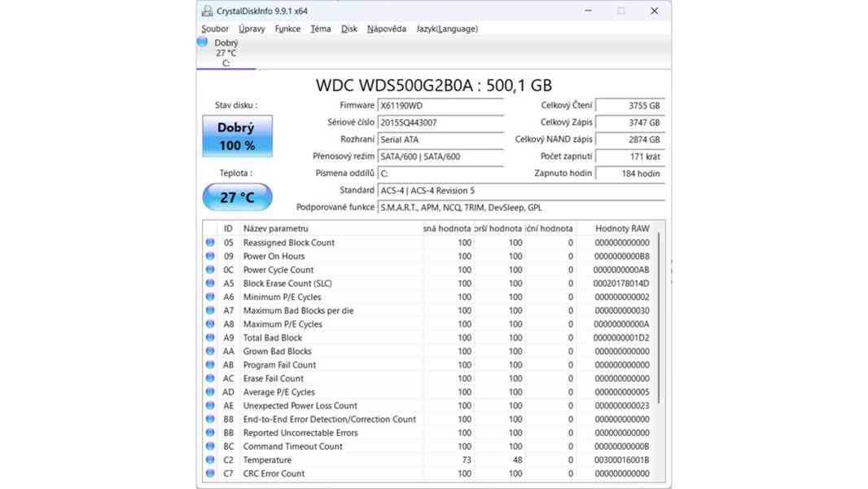
Task: Click the disk title WDC WDS500G2B0A : 500,1 GB
Action: click(433, 86)
